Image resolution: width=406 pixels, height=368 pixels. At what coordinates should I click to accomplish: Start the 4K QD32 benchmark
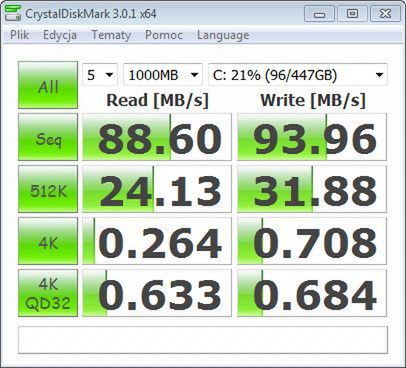tap(48, 293)
